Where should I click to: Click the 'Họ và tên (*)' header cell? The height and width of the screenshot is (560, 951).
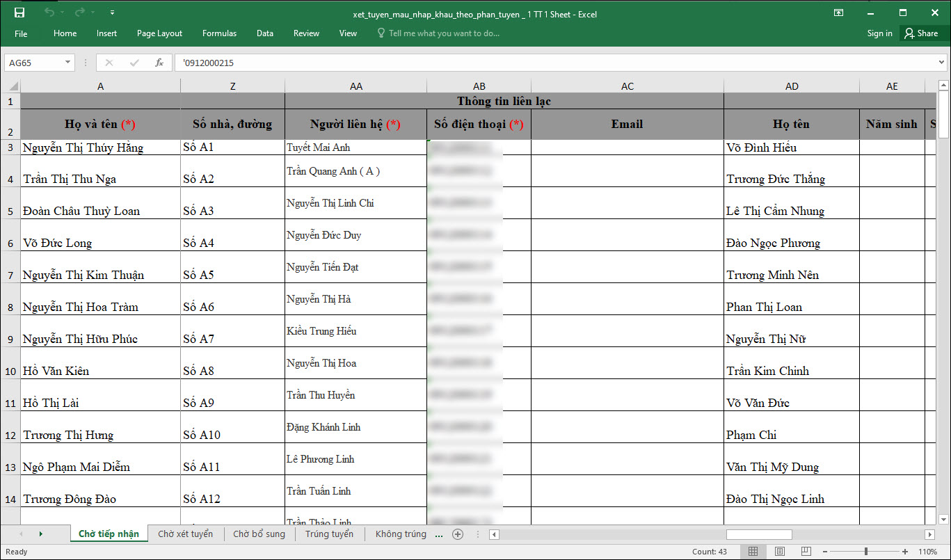[101, 125]
